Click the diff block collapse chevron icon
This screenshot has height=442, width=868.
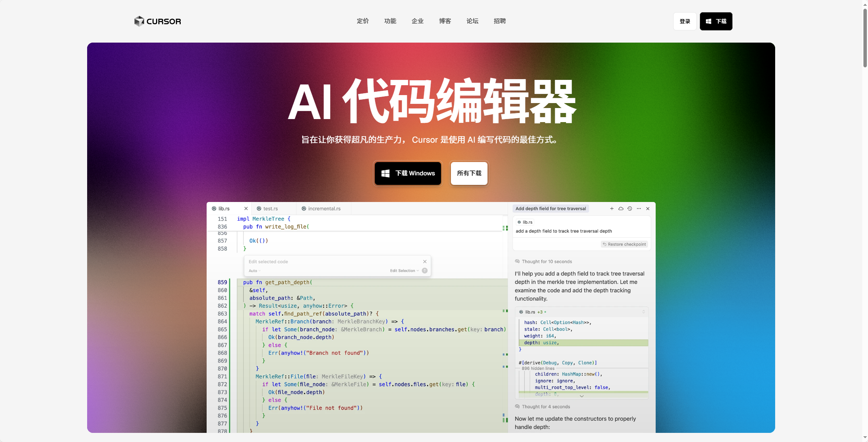click(x=643, y=312)
